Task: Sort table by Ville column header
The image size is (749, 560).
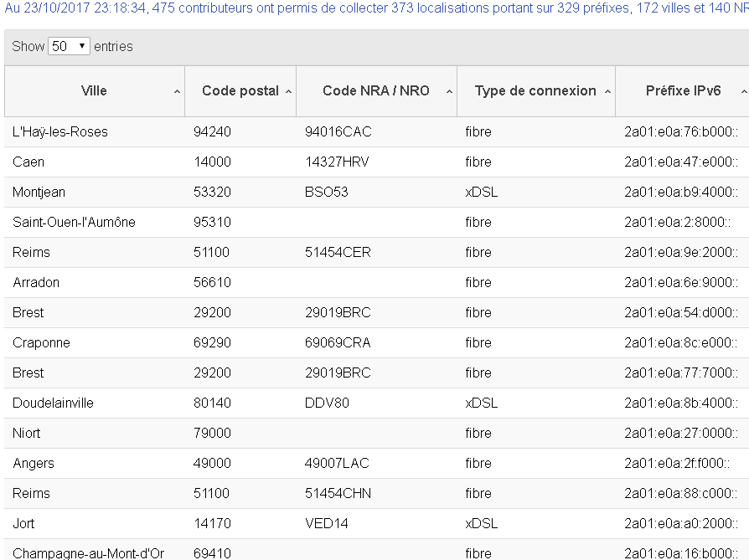Action: (94, 90)
